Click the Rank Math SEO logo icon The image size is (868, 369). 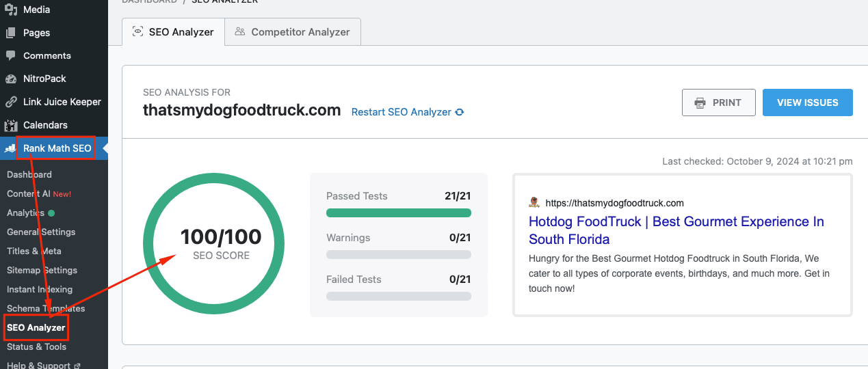coord(11,148)
